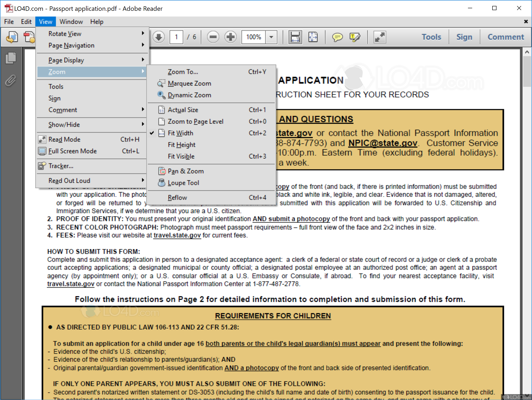Open the page thumbnails sidebar panel

11,58
